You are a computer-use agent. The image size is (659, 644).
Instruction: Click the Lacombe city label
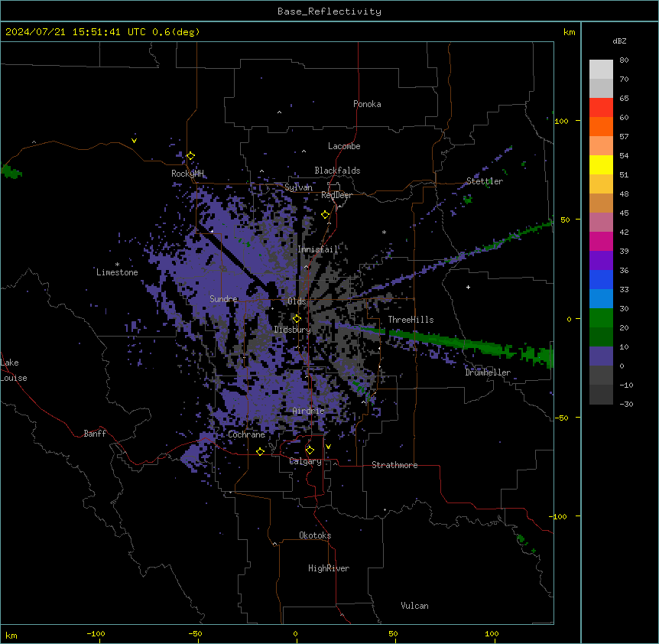(x=344, y=146)
